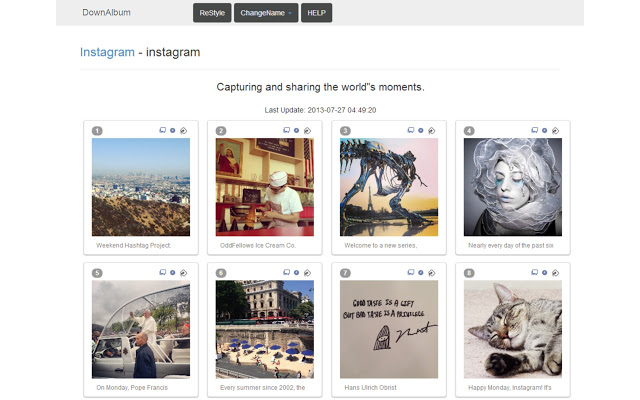Screen dimensions: 640x400
Task: Open the Los Angeles skyline photo
Action: pyautogui.click(x=140, y=187)
